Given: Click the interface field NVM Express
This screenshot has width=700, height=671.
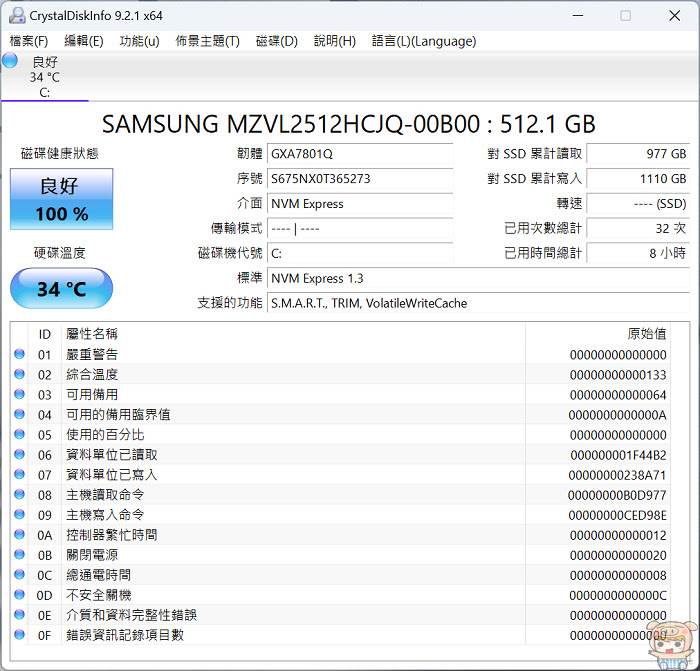Looking at the screenshot, I should click(x=360, y=204).
